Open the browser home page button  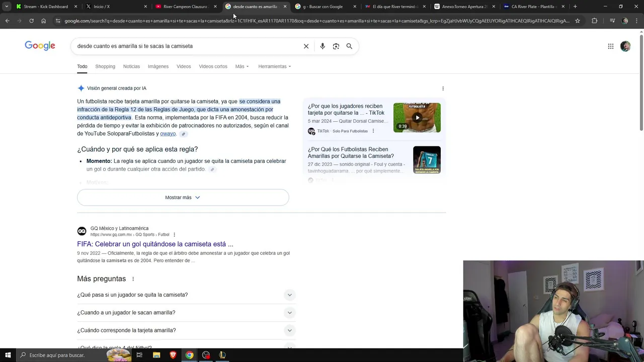[x=43, y=21]
